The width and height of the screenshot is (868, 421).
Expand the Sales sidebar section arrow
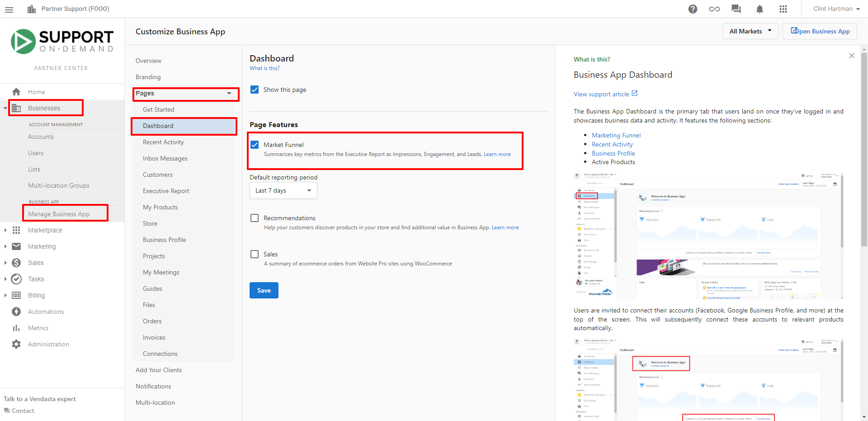tap(5, 263)
